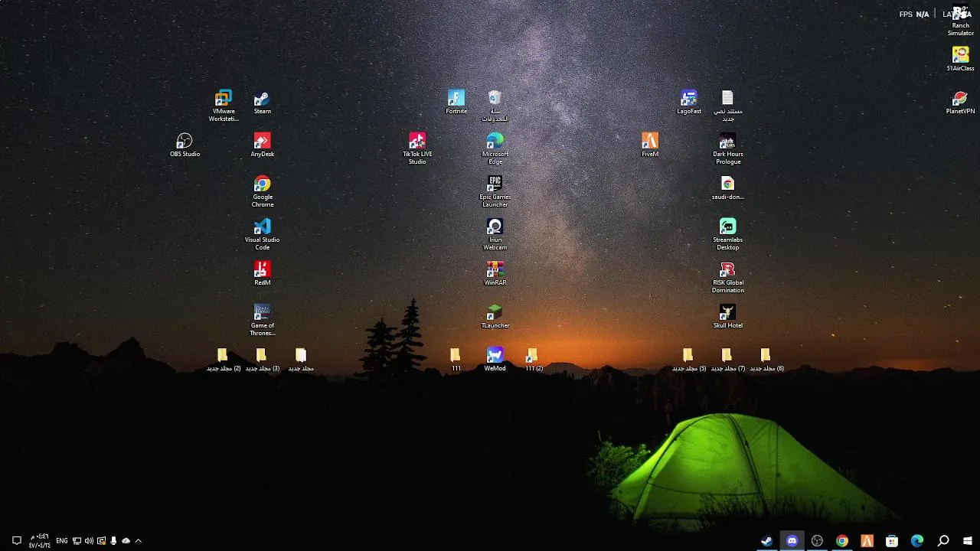Select the Skull Hotel desktop icon

coord(727,317)
